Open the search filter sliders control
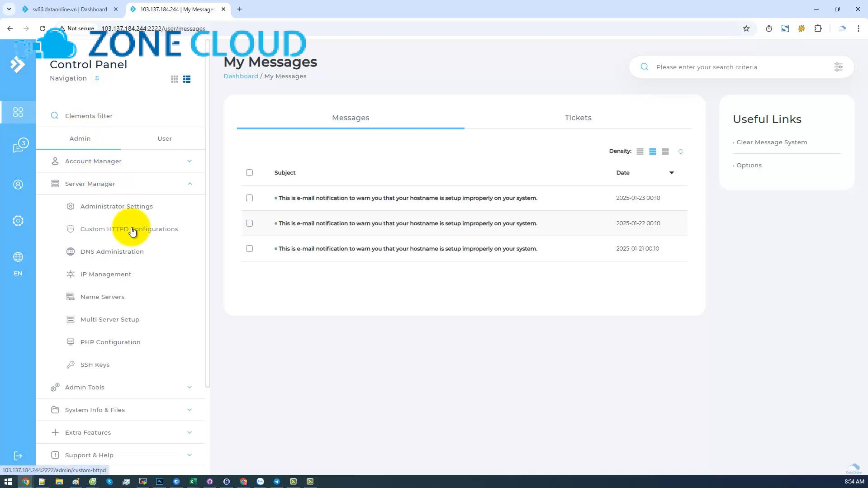The image size is (868, 488). [839, 66]
